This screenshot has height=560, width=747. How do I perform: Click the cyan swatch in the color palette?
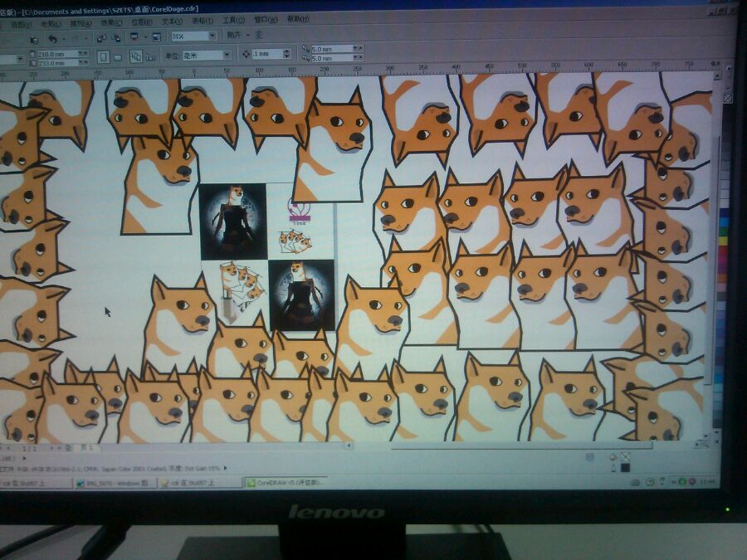pyautogui.click(x=724, y=222)
